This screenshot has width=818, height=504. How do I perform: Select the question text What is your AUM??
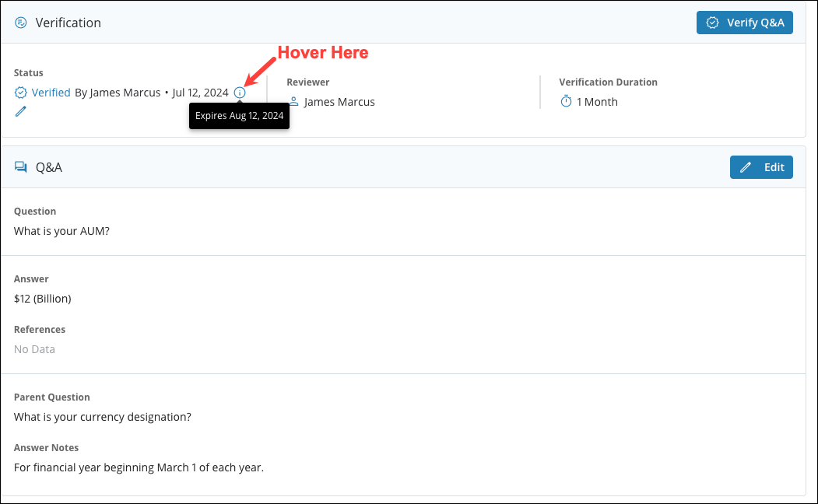pos(61,231)
